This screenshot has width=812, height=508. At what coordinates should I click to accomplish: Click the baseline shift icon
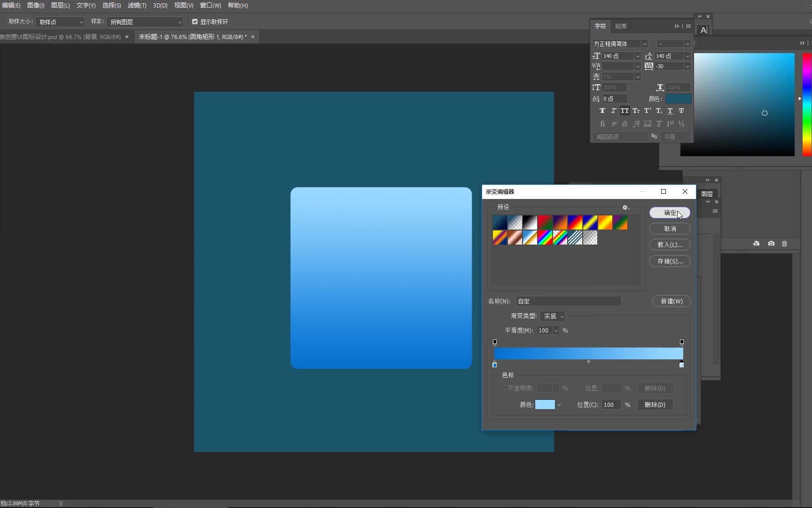pos(596,99)
